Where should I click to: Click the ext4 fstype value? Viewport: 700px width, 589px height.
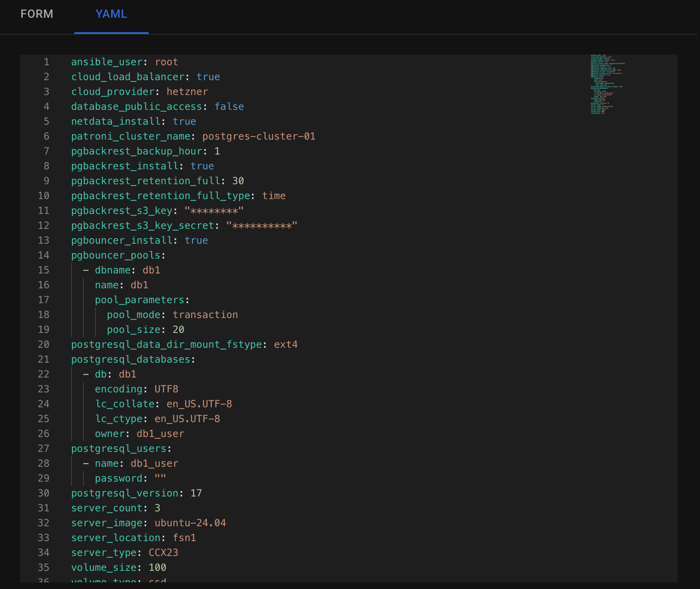(286, 344)
